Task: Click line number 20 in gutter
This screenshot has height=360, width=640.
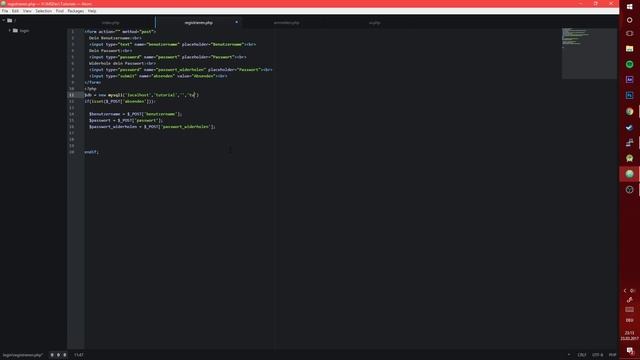Action: [72, 152]
